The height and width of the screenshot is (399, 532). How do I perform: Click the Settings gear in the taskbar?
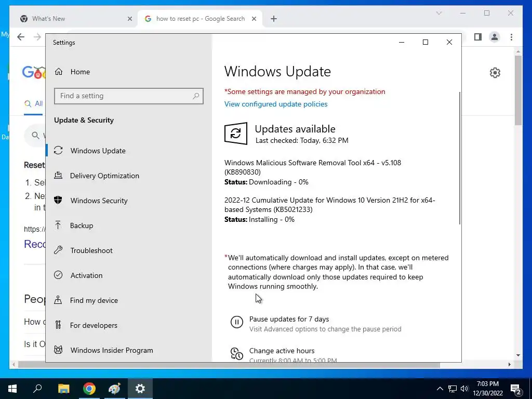140,389
